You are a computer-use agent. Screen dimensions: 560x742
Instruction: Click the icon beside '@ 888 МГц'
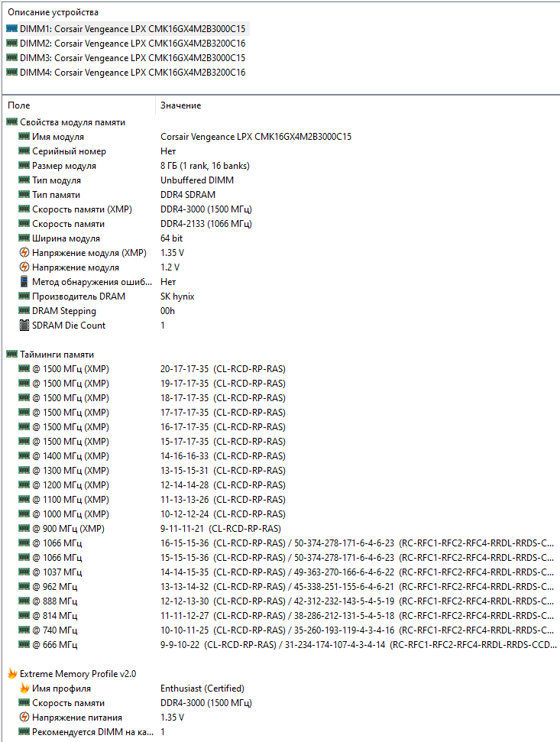[x=24, y=601]
